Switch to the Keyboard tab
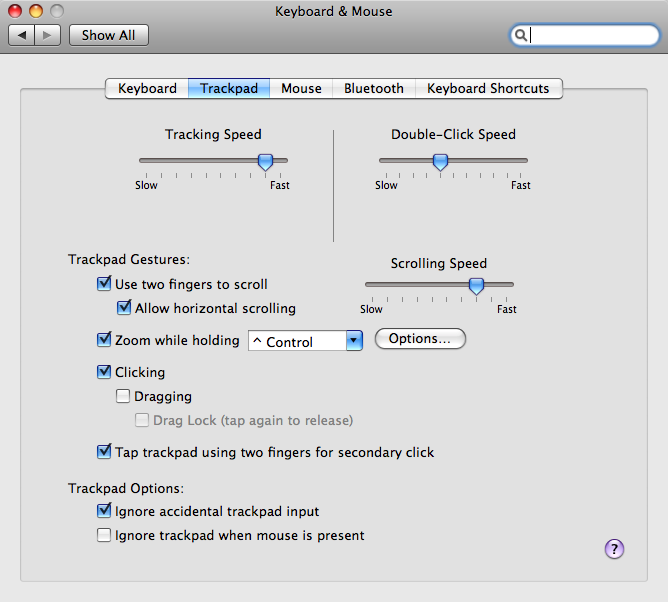This screenshot has width=668, height=602. pyautogui.click(x=147, y=88)
